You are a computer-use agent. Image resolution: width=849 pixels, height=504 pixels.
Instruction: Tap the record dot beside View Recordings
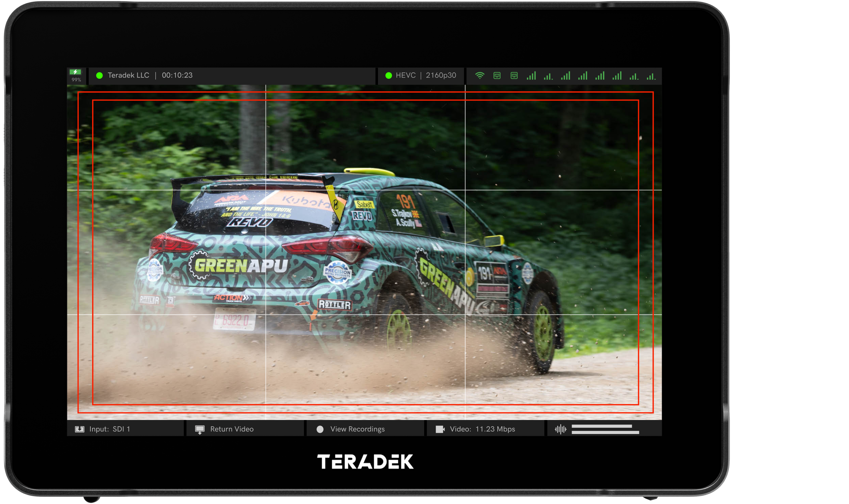(320, 429)
